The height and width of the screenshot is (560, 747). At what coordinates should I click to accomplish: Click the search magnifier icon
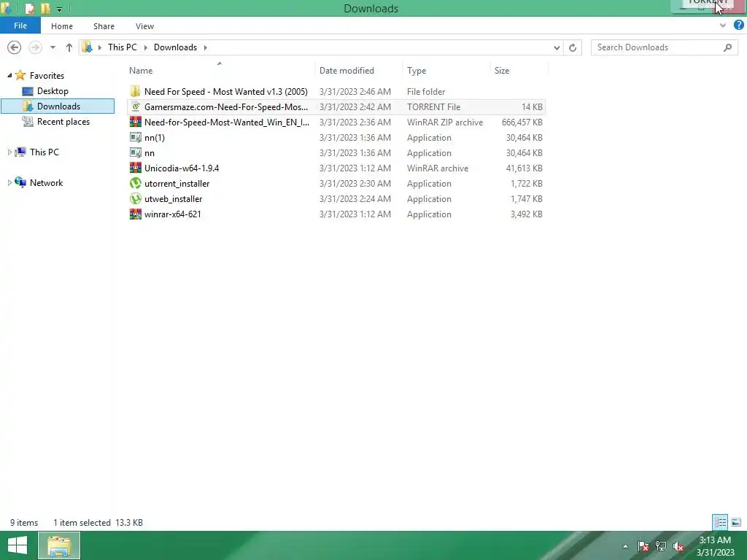click(x=727, y=47)
